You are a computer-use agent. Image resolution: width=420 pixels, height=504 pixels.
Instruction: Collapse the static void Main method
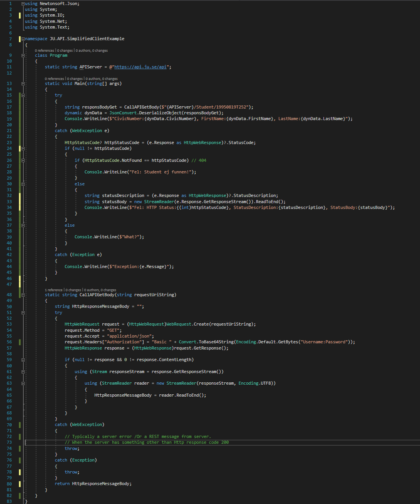[x=23, y=83]
